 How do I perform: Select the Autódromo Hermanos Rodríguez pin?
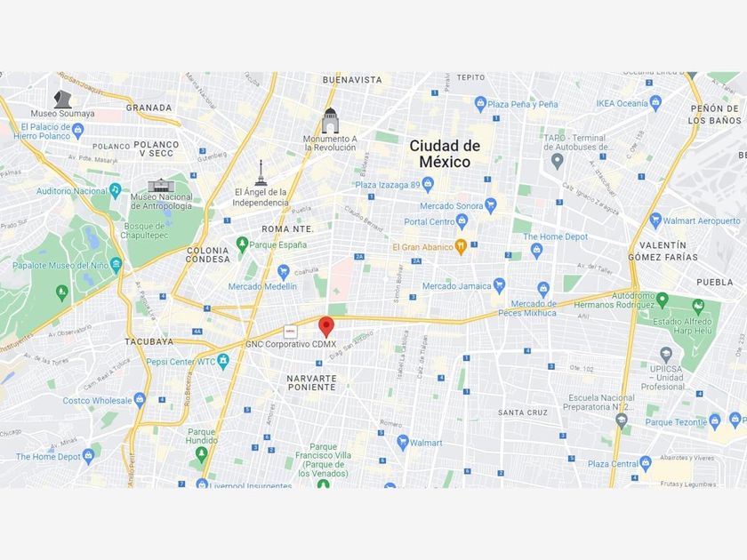(x=662, y=300)
